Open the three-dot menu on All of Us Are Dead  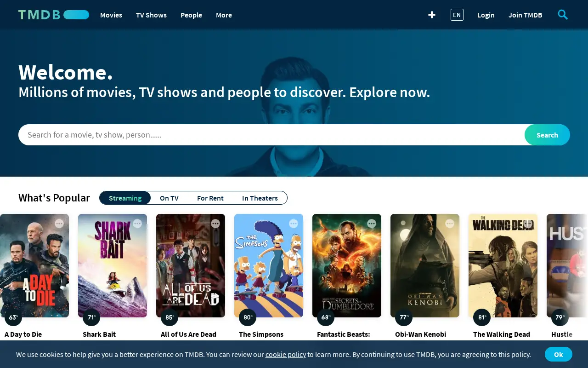(x=215, y=224)
